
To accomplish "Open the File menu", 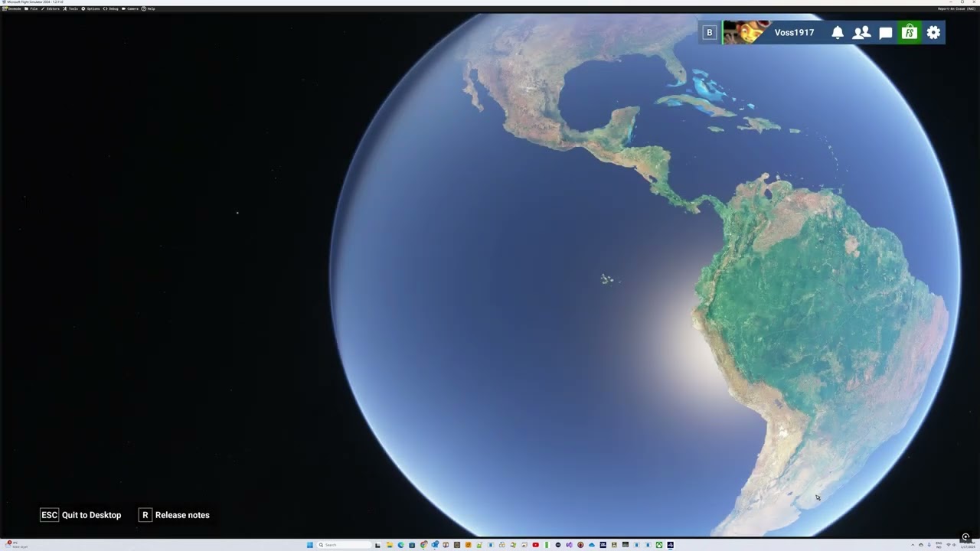I will [31, 8].
